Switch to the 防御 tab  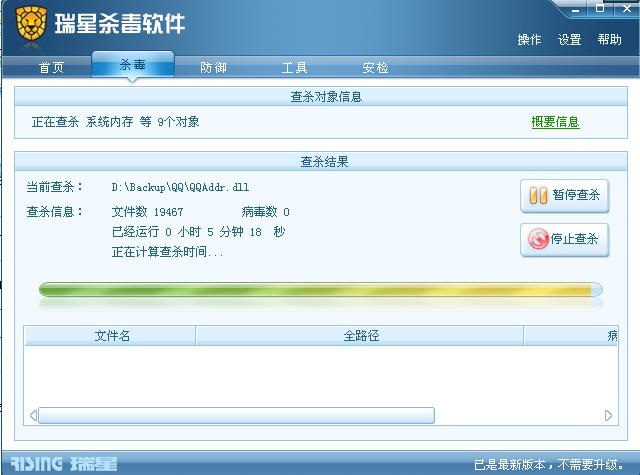213,67
